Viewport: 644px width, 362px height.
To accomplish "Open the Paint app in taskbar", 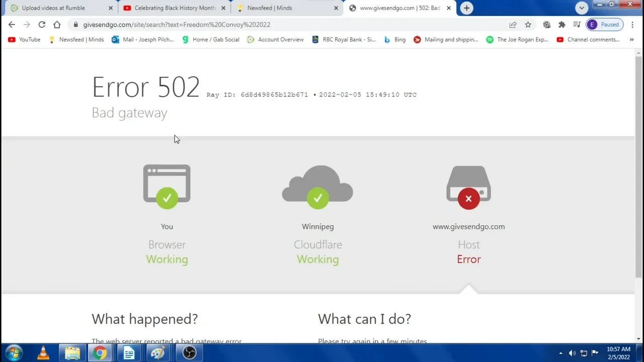I will (x=157, y=353).
